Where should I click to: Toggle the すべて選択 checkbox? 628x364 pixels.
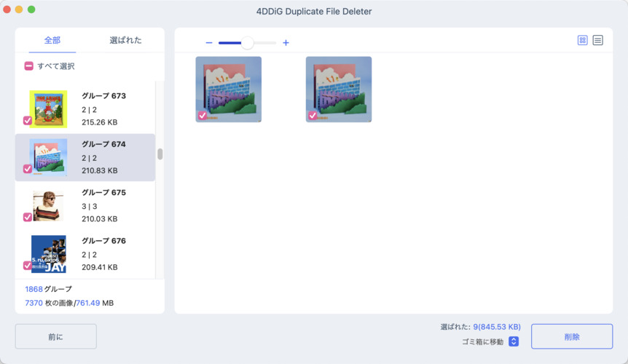[29, 66]
